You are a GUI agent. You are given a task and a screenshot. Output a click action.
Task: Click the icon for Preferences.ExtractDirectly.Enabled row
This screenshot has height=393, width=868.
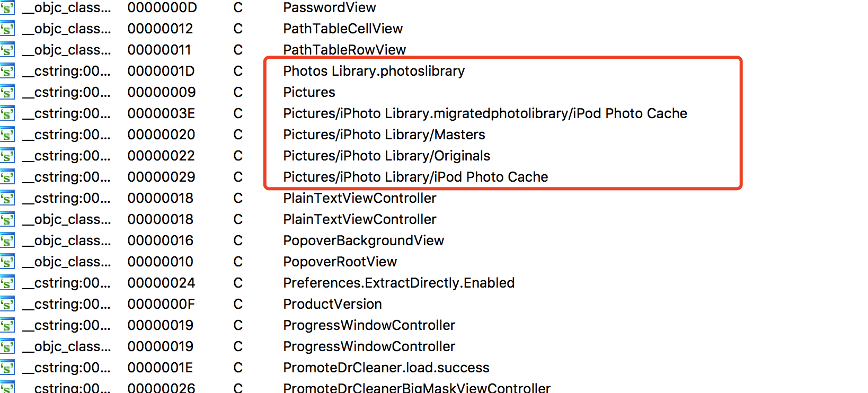(x=7, y=283)
